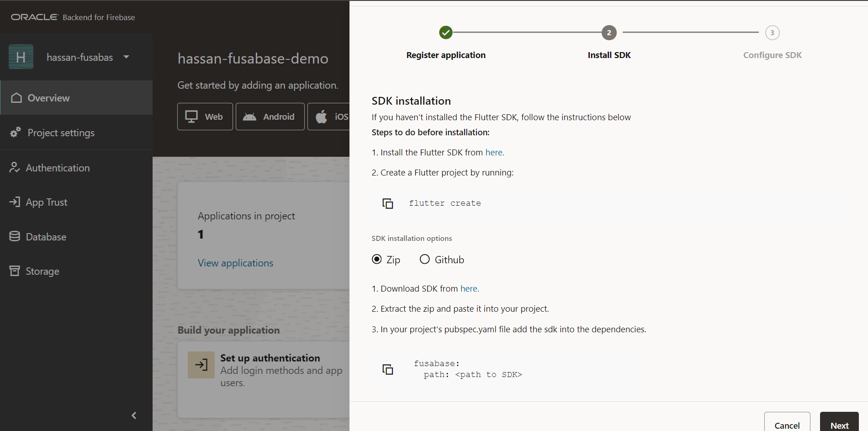This screenshot has height=431, width=868.
Task: Follow the Download SDK 'here' link
Action: pos(469,288)
